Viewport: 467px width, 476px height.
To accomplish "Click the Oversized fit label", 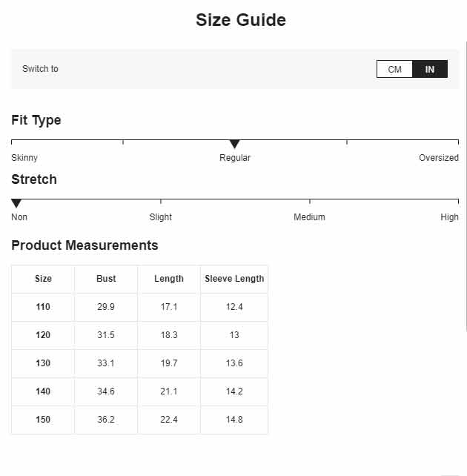I will pyautogui.click(x=439, y=158).
